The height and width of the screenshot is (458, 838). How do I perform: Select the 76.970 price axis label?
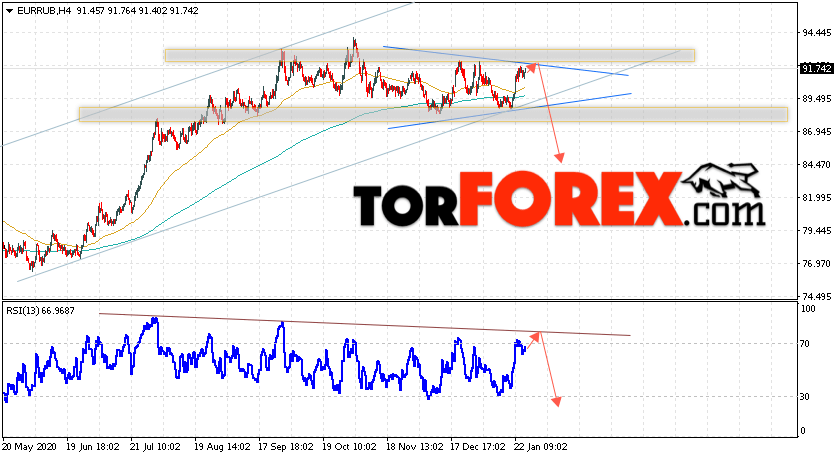tap(816, 263)
